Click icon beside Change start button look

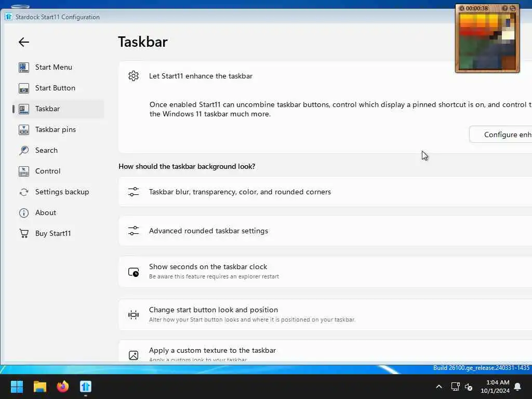click(x=134, y=315)
